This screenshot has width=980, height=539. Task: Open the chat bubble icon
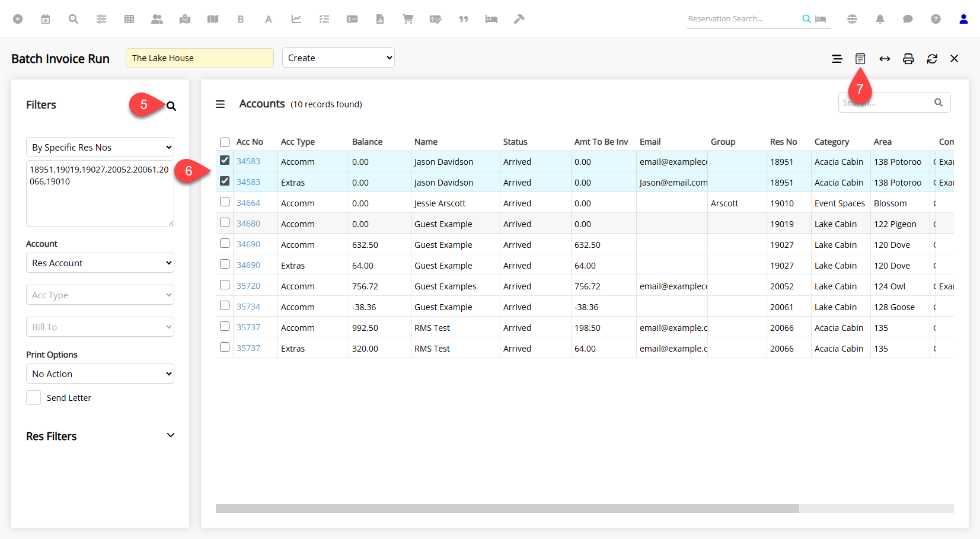[908, 19]
